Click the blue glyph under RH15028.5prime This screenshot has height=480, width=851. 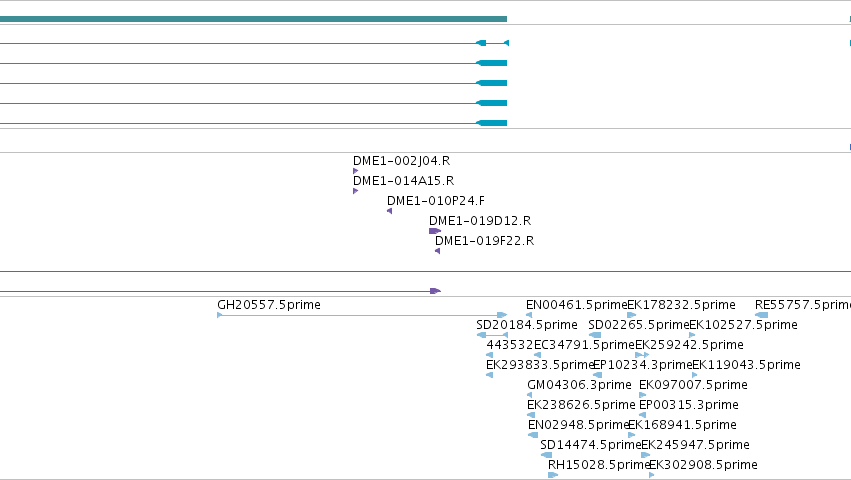click(553, 475)
